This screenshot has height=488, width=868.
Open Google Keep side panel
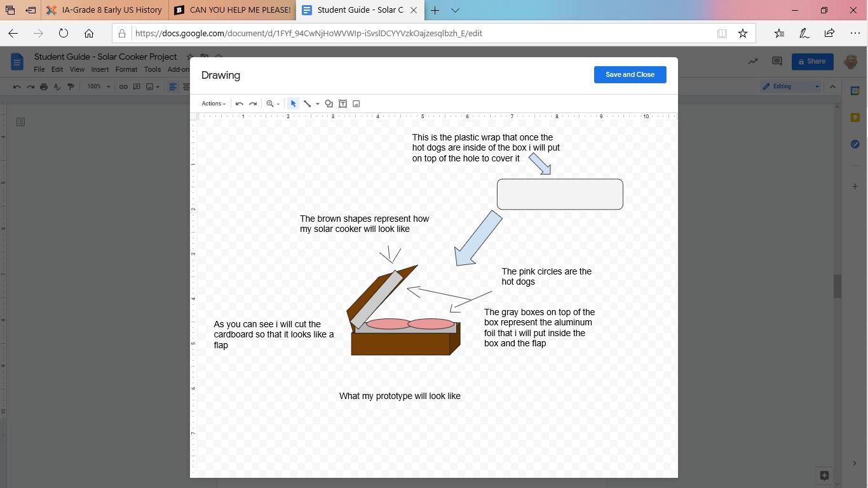855,118
